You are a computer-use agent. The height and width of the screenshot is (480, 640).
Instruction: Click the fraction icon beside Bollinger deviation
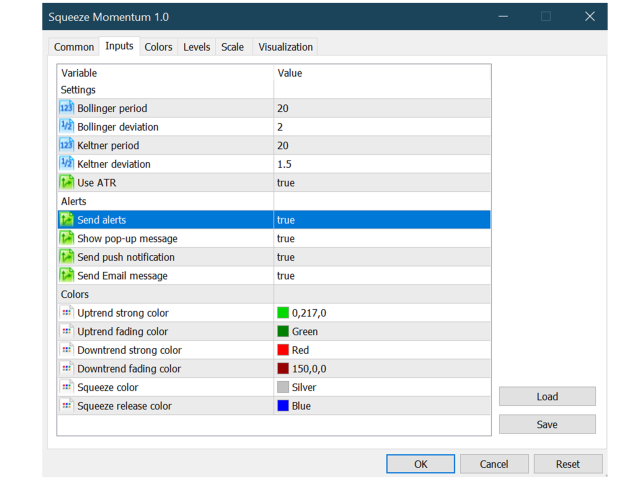66,127
